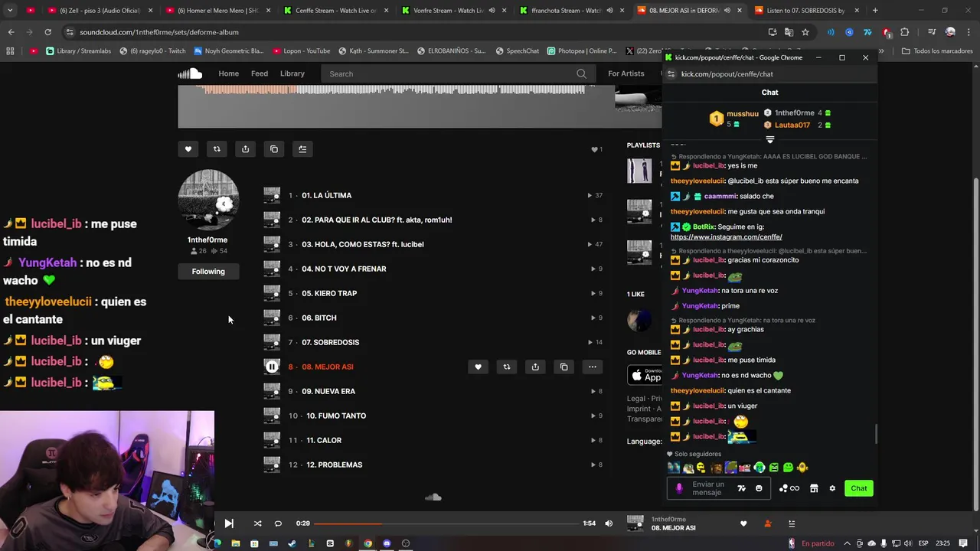
Task: Like track 08. MEJOR ASI in the list
Action: click(478, 367)
